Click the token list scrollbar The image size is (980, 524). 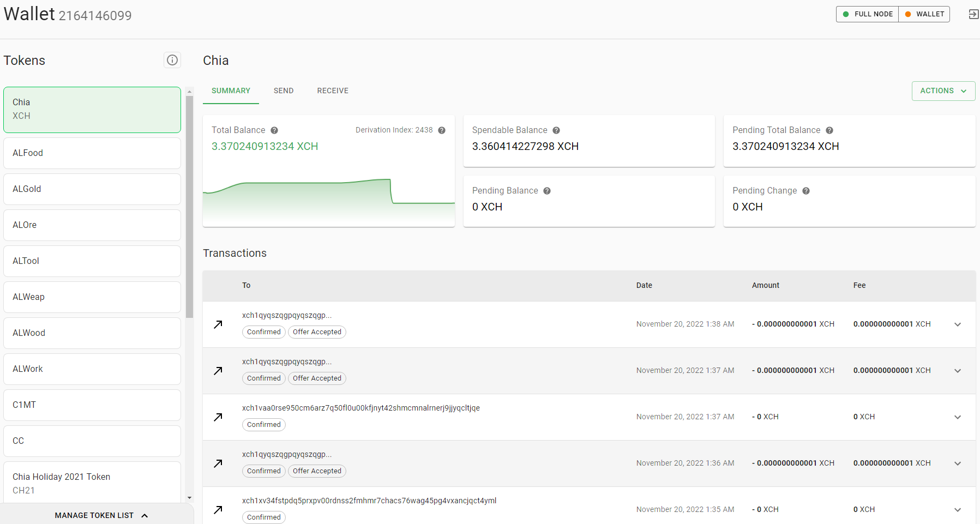tap(189, 202)
